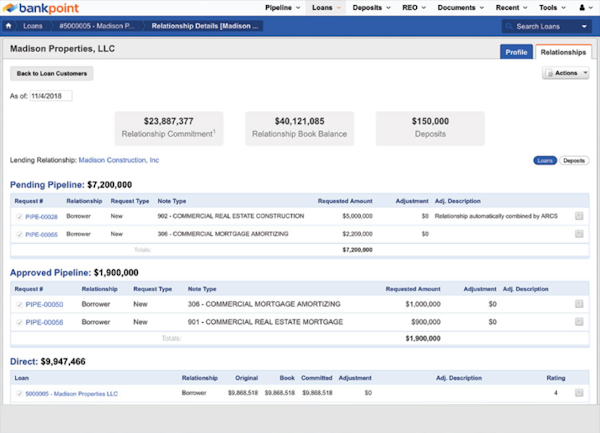Expand the Pipeline menu
The image size is (600, 433).
tap(284, 7)
